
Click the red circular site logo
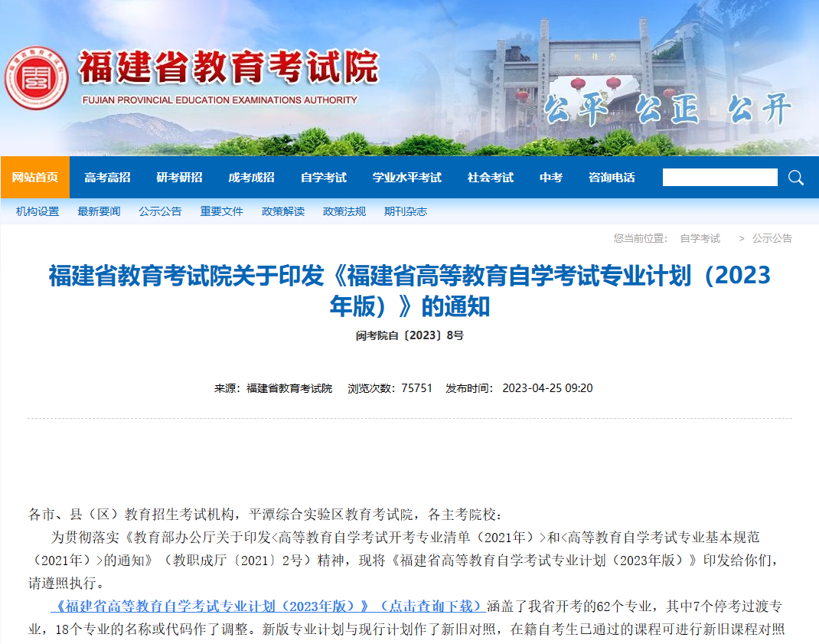pos(36,78)
